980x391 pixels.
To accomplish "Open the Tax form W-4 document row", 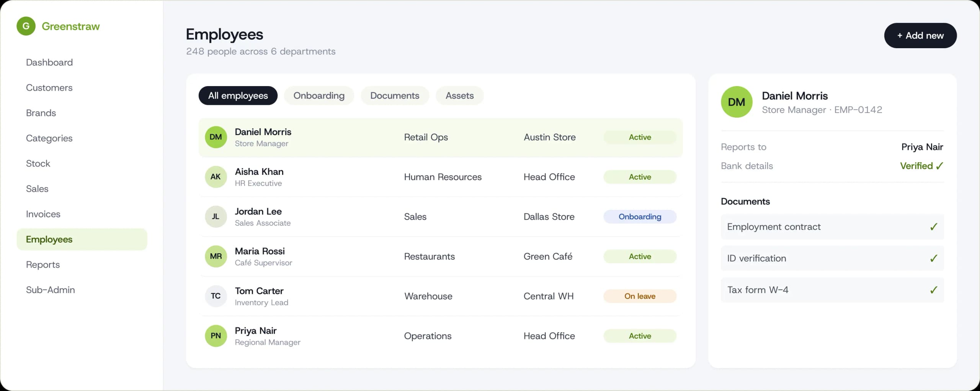I will pyautogui.click(x=832, y=290).
